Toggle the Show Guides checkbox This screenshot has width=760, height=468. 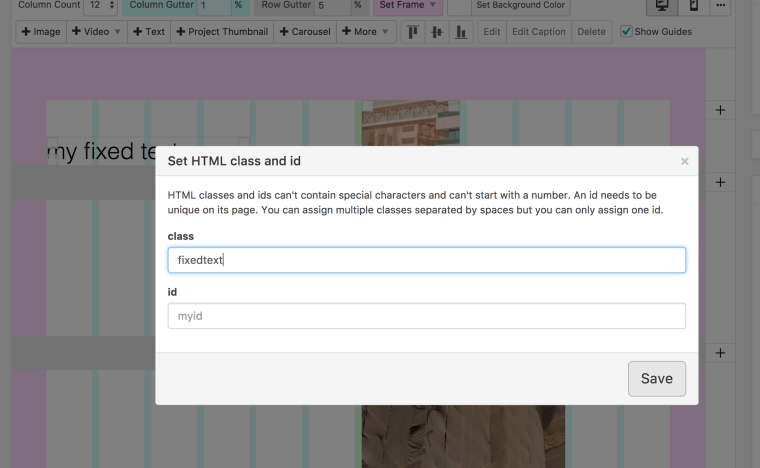(626, 32)
